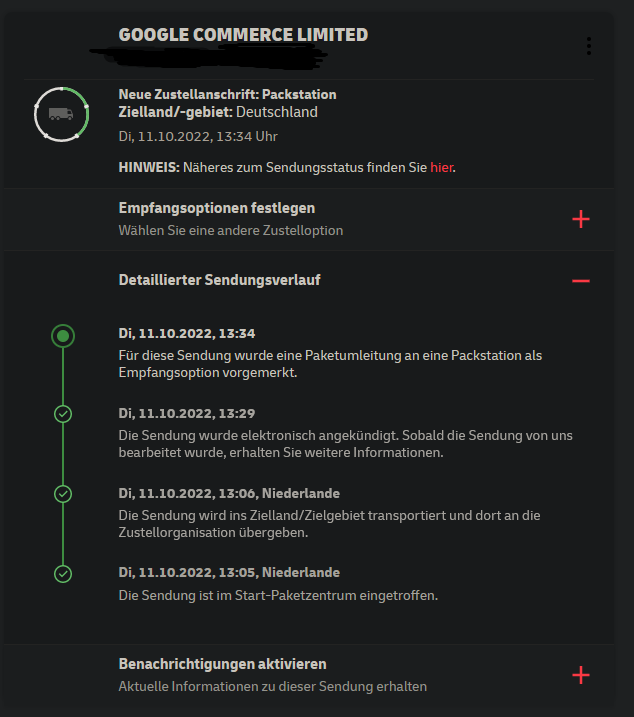Click the 'Start-Paketzentrum eingetroffen' event text
Image resolution: width=634 pixels, height=717 pixels.
(x=278, y=595)
